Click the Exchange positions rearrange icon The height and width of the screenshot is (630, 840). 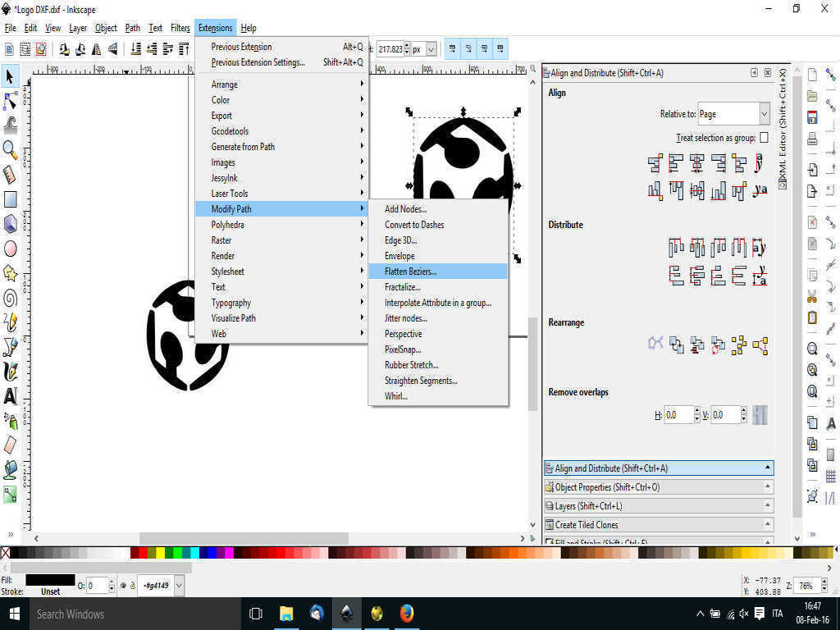point(676,345)
